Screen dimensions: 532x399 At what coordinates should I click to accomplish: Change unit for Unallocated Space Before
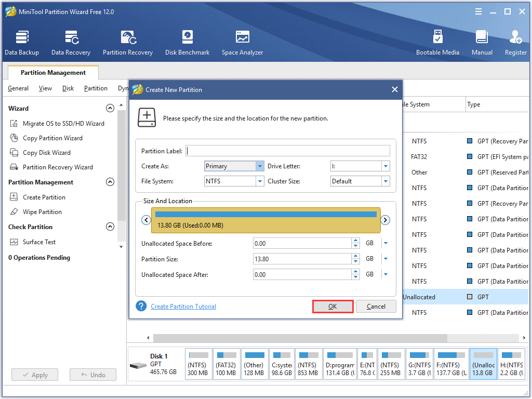pyautogui.click(x=386, y=243)
